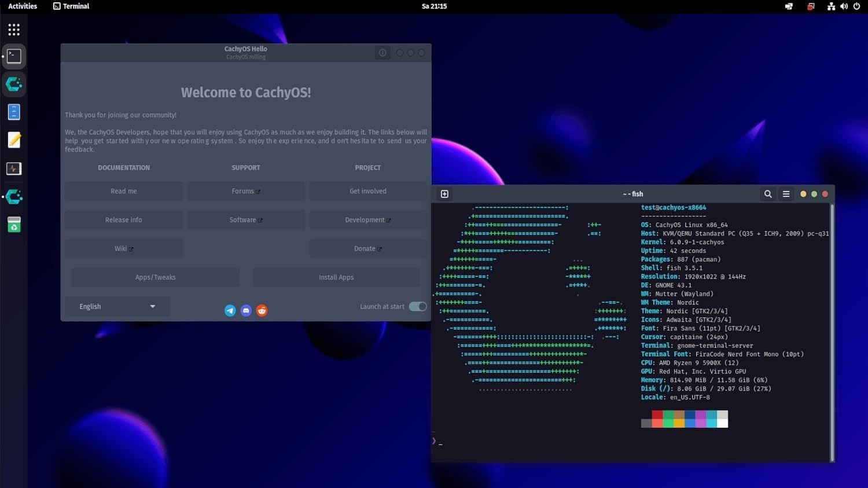This screenshot has width=868, height=488.
Task: Open the Forums link button
Action: click(246, 192)
